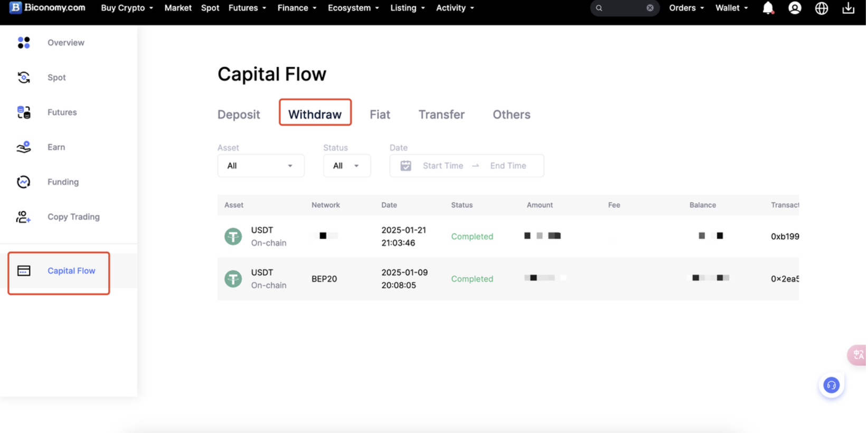Switch to the Deposit tab
The width and height of the screenshot is (868, 433).
(x=239, y=115)
